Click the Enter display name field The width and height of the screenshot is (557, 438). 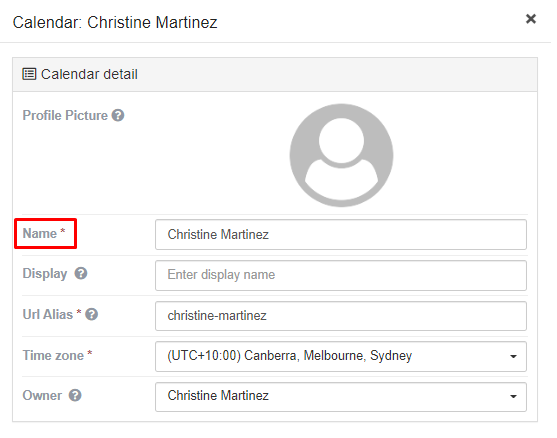pyautogui.click(x=341, y=275)
